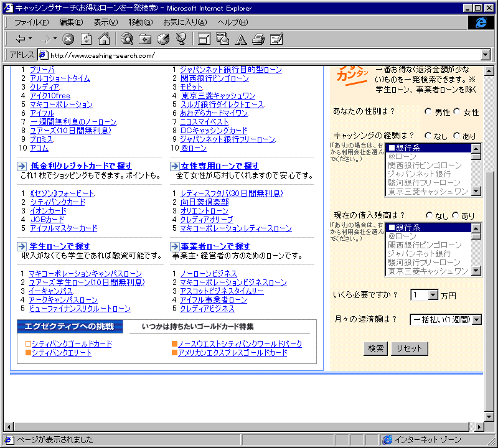This screenshot has width=498, height=448.
Task: Open the ビューファイナンスリクルートローン link
Action: [x=80, y=309]
